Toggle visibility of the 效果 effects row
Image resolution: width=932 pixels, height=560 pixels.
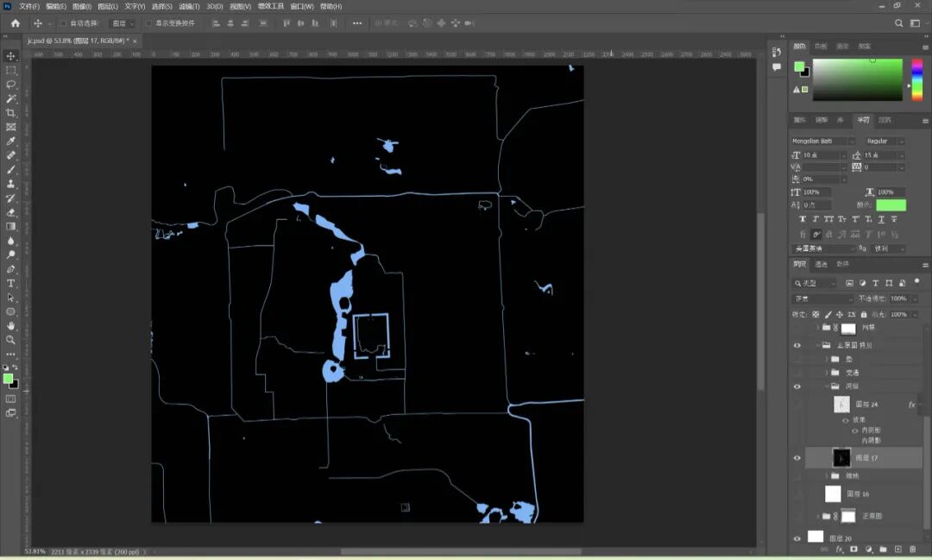click(846, 420)
